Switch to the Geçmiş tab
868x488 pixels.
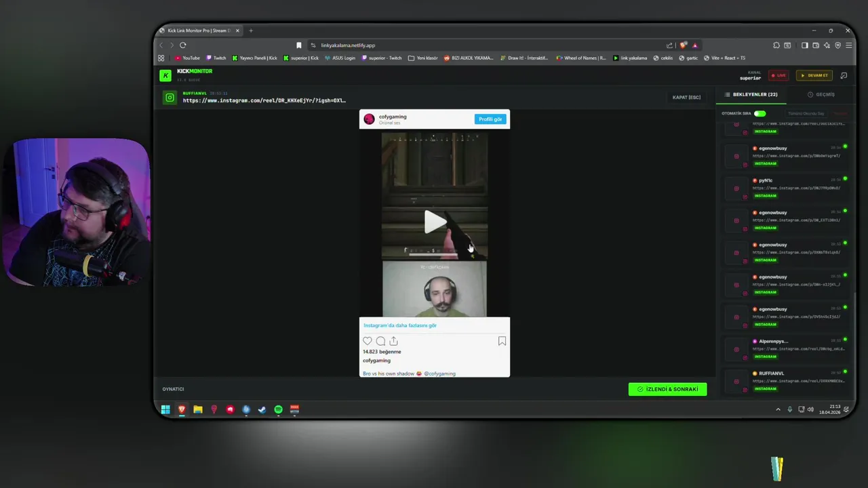(821, 94)
